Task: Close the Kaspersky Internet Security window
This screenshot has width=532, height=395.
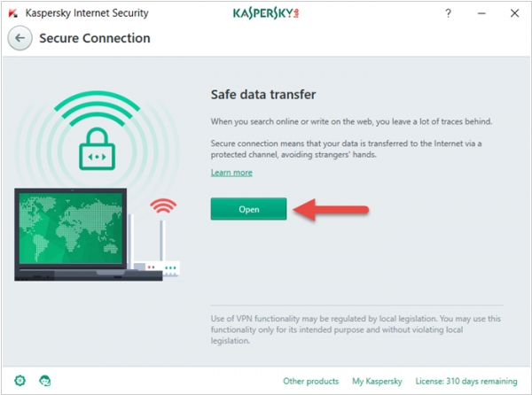Action: click(x=514, y=13)
